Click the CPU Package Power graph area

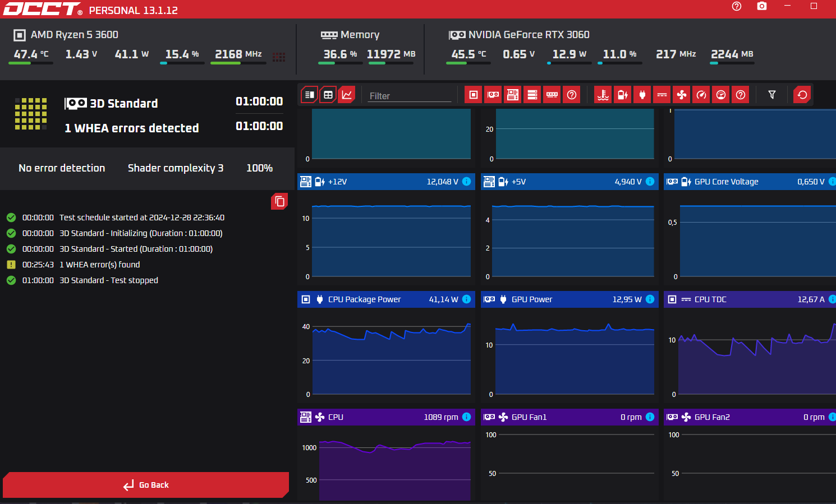coord(386,356)
